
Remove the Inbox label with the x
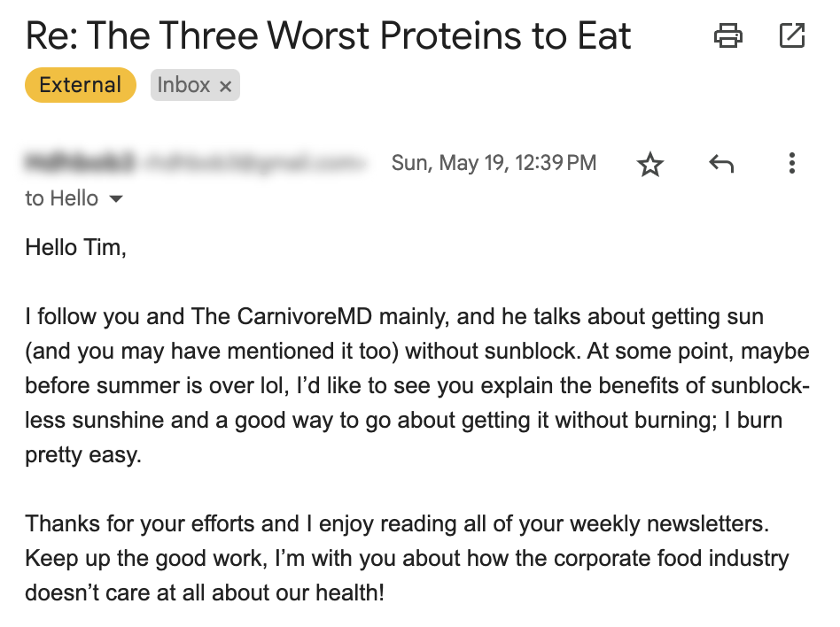pyautogui.click(x=226, y=86)
